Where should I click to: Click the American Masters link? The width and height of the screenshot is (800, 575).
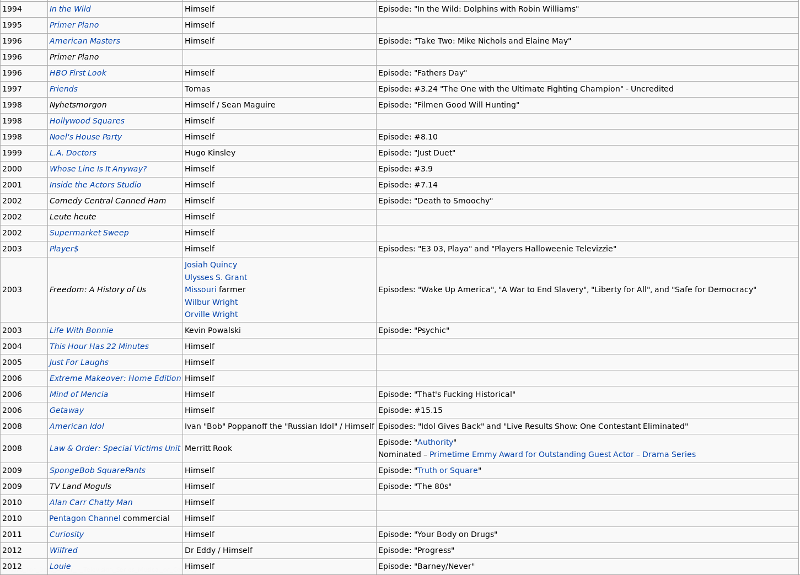(x=85, y=41)
